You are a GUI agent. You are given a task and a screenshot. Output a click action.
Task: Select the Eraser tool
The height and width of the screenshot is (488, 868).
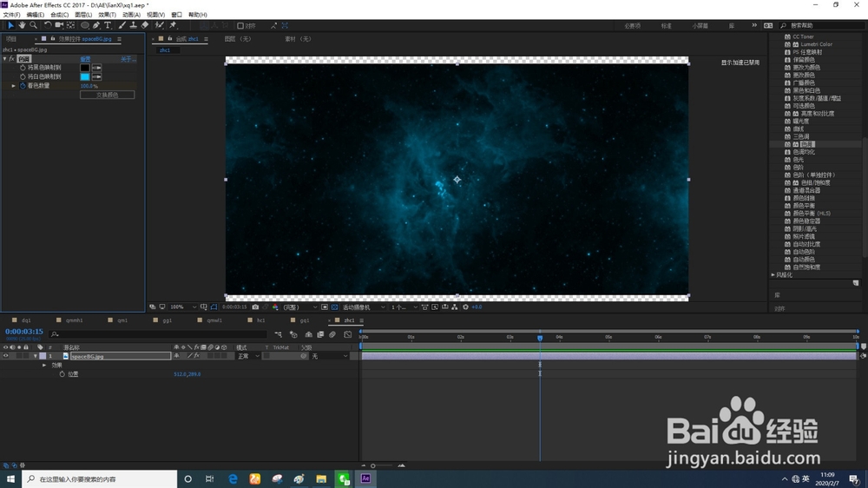pyautogui.click(x=144, y=25)
